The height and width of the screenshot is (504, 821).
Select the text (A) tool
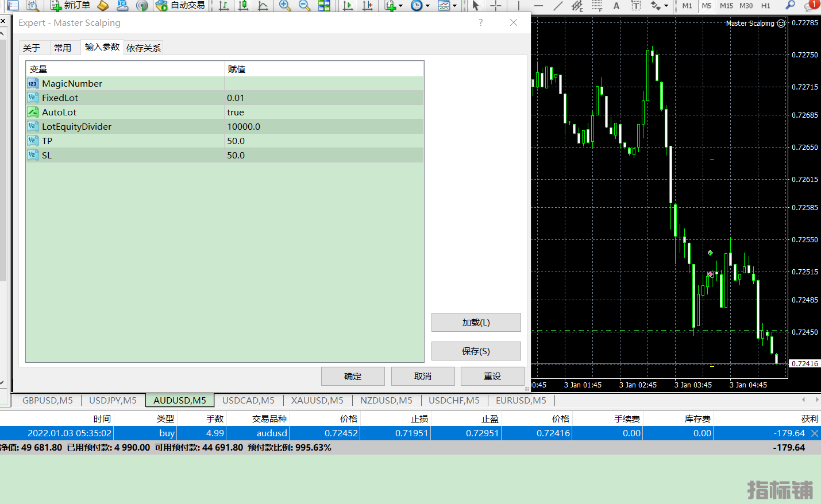[x=616, y=6]
